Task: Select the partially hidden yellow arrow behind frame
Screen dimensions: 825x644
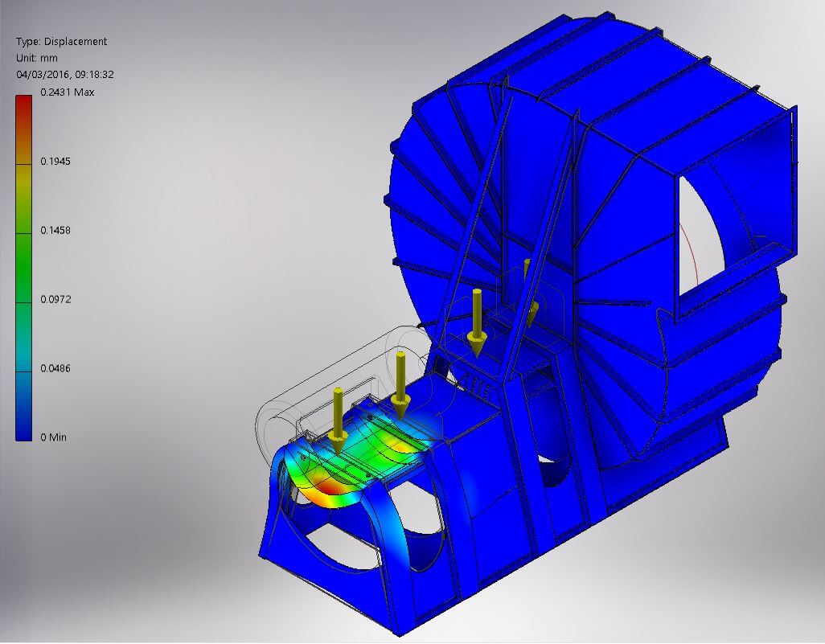Action: point(527,288)
